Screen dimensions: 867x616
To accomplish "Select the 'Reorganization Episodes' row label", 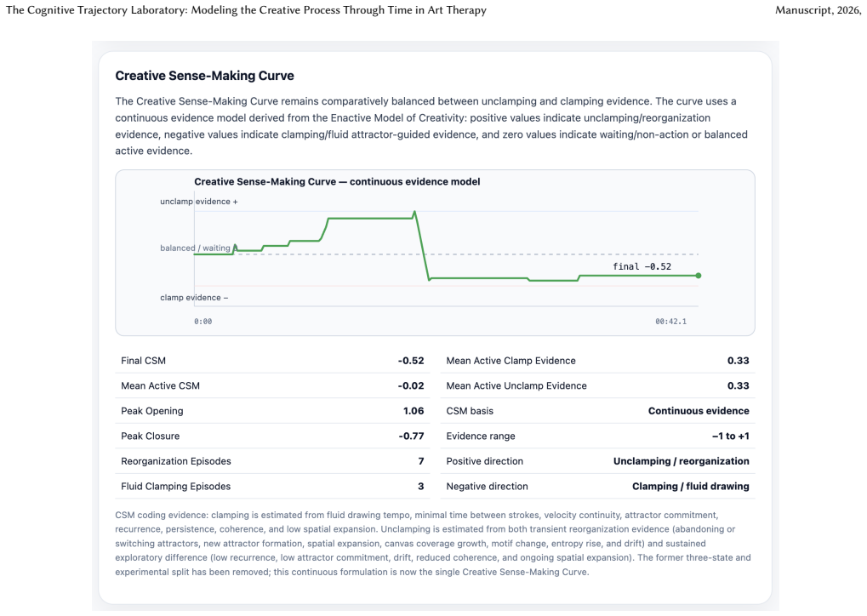I will click(x=176, y=461).
